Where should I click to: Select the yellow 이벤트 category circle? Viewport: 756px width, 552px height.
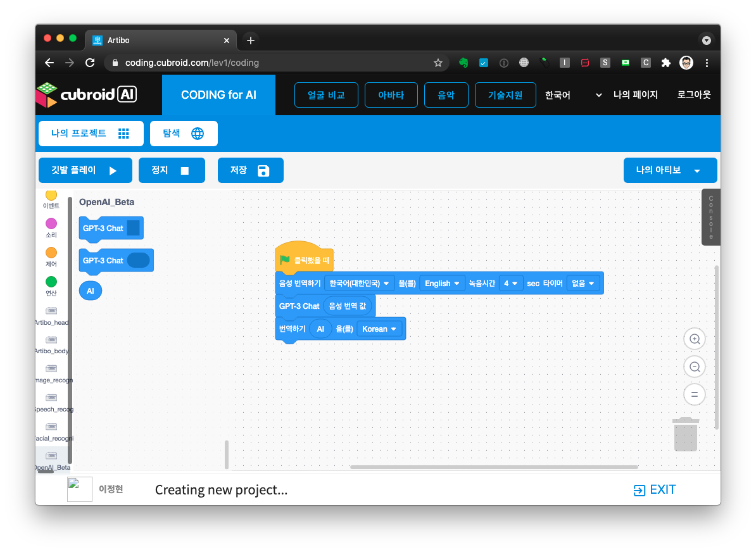(51, 195)
